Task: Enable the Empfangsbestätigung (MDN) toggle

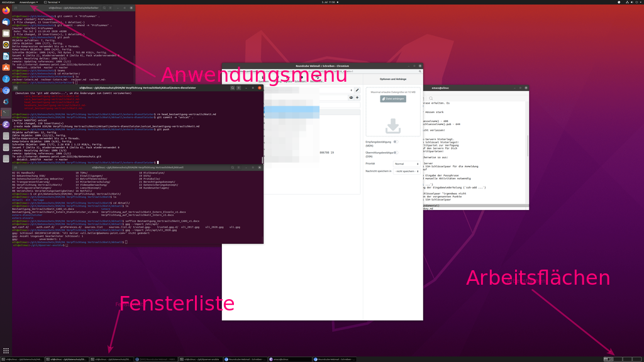Action: click(396, 142)
